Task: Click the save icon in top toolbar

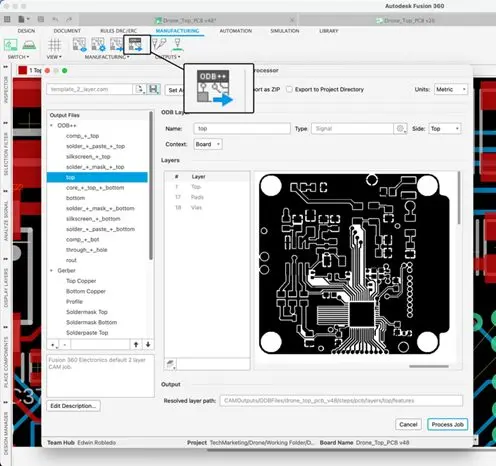Action: (41, 20)
